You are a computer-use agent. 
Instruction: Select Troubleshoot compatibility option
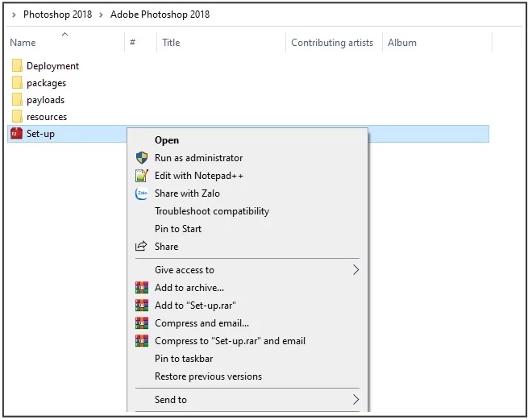click(212, 211)
